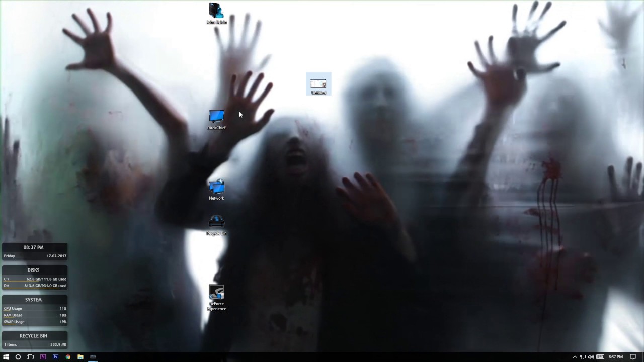The image size is (644, 362).
Task: Open the Windows Start menu
Action: 6,357
